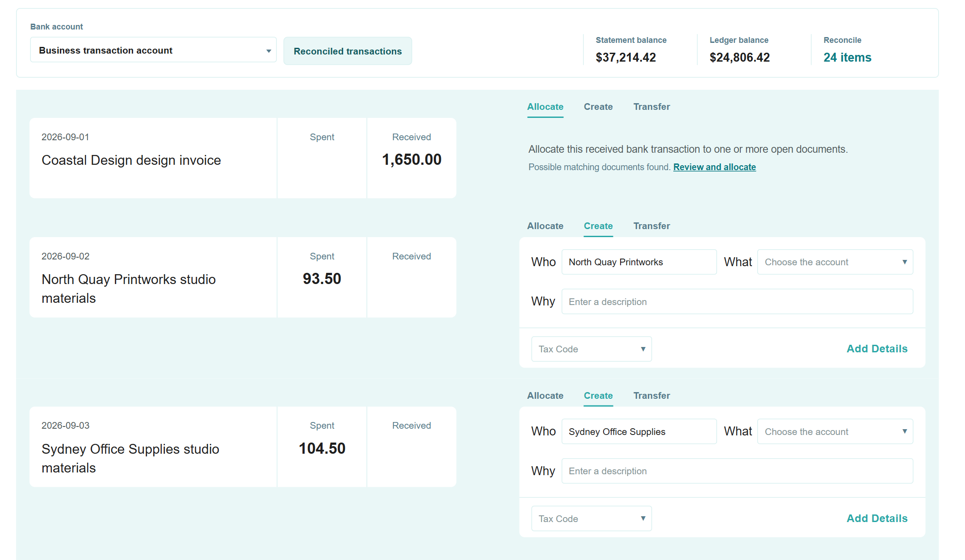
Task: Click the ledger balance $24,806.42
Action: tap(739, 57)
